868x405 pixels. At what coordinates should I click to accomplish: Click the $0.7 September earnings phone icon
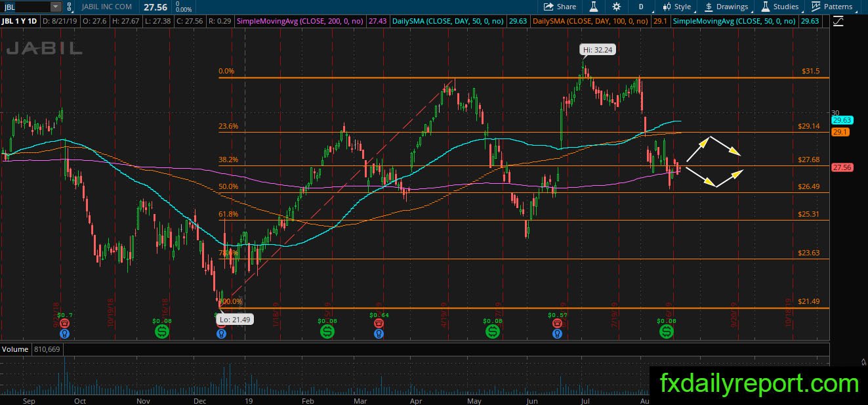[64, 324]
